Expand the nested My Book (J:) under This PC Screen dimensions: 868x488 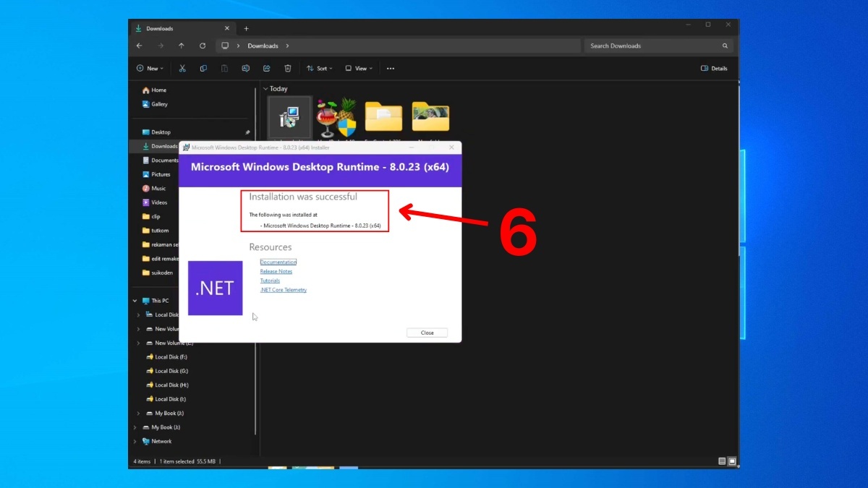click(x=138, y=414)
